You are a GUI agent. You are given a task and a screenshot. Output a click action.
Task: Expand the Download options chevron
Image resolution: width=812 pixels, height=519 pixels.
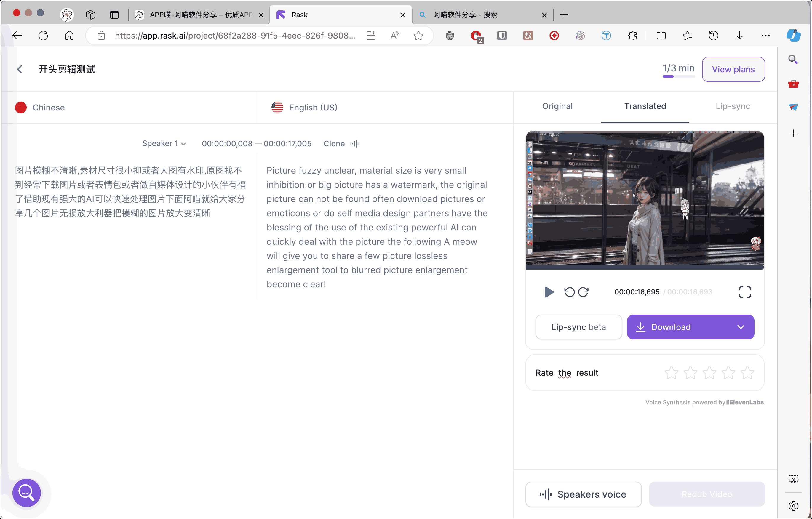point(741,327)
